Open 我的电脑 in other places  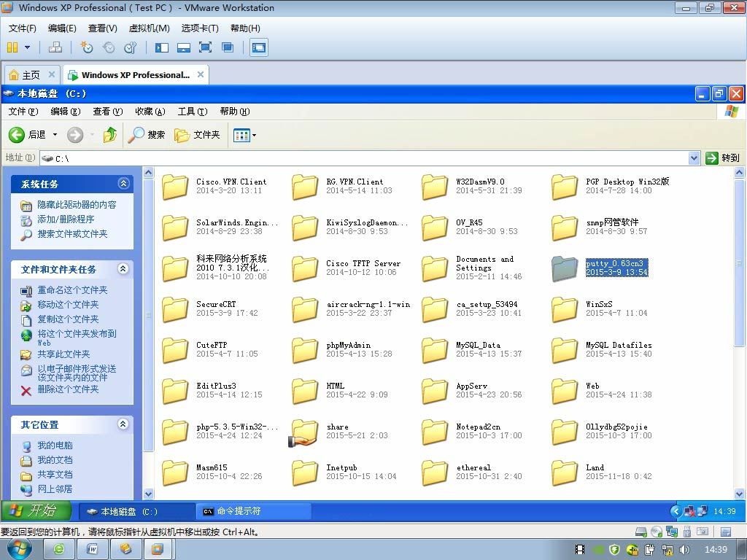tap(55, 446)
